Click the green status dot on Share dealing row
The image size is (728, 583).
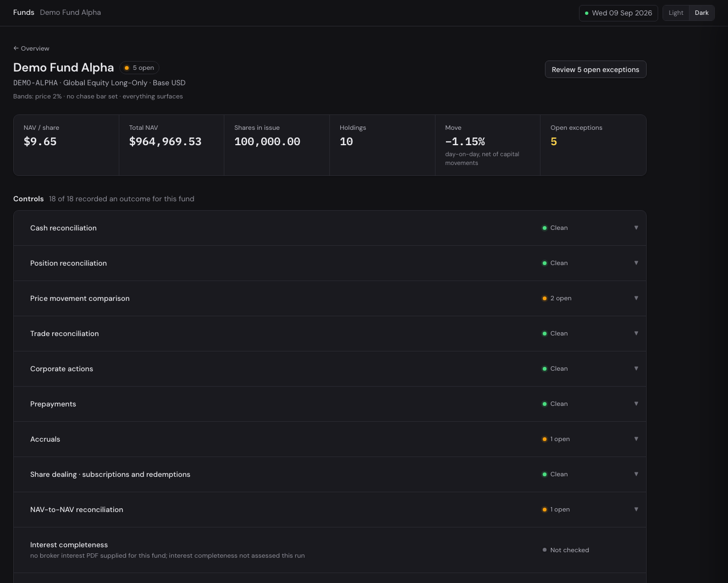click(544, 474)
